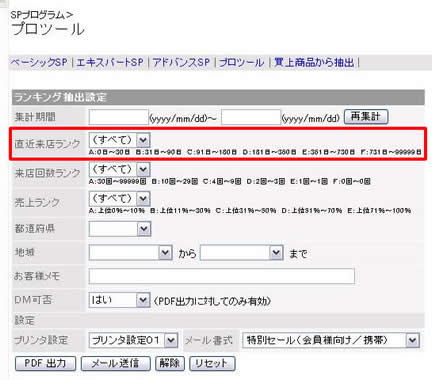
Task: Select the プロツール navigation link
Action: pos(241,62)
